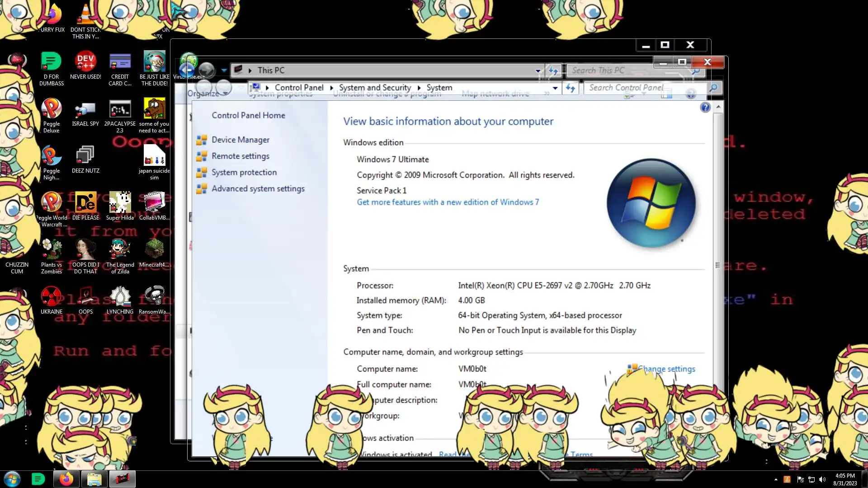Click the Control Panel refresh icon
Viewport: 868px width, 488px height.
[571, 88]
